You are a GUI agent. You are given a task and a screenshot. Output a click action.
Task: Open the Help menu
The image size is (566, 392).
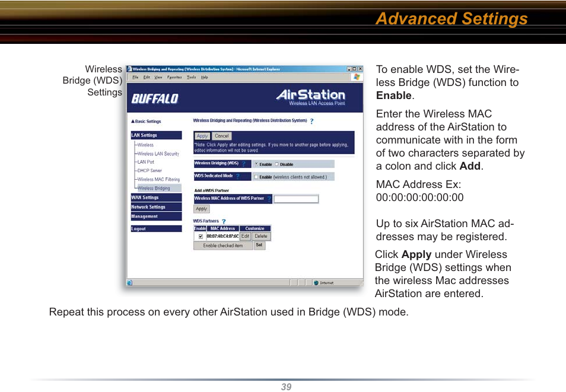tap(204, 77)
